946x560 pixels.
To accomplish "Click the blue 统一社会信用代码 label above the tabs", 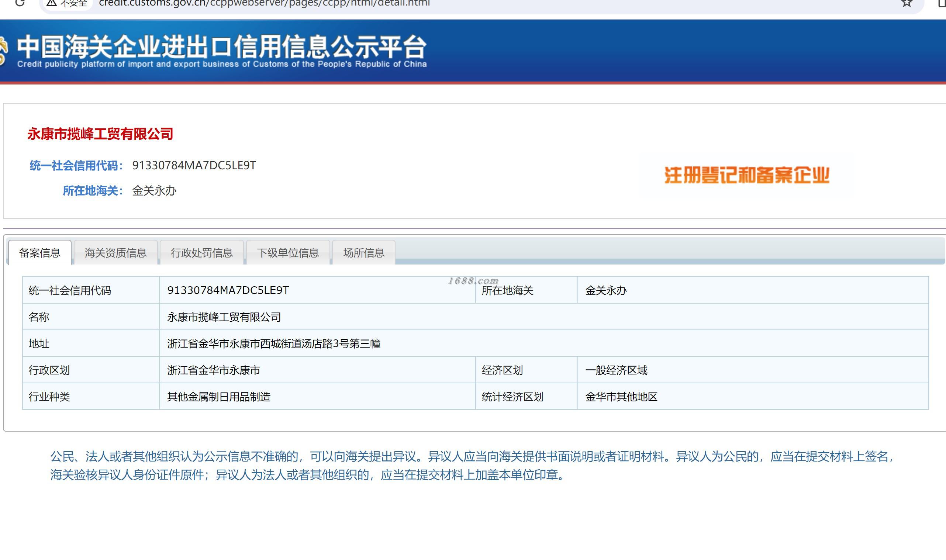I will [76, 165].
